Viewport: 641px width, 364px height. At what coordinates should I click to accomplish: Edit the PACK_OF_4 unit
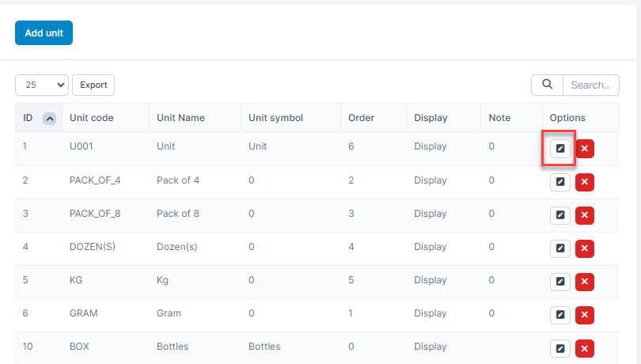tap(560, 182)
